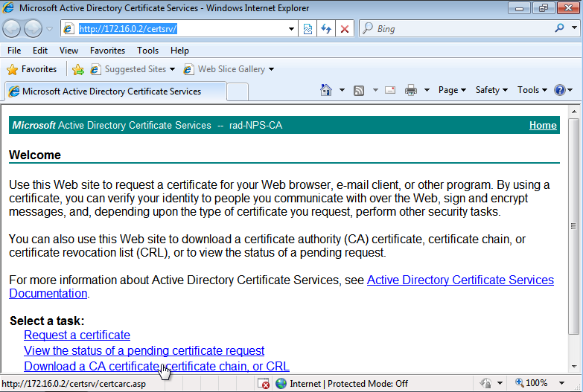This screenshot has height=392, width=583.
Task: Click the blue Help question mark icon
Action: (560, 90)
